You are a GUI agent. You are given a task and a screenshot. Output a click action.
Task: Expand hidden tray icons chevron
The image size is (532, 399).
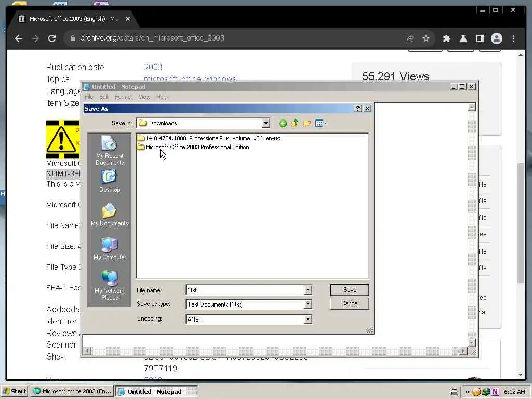pyautogui.click(x=468, y=392)
